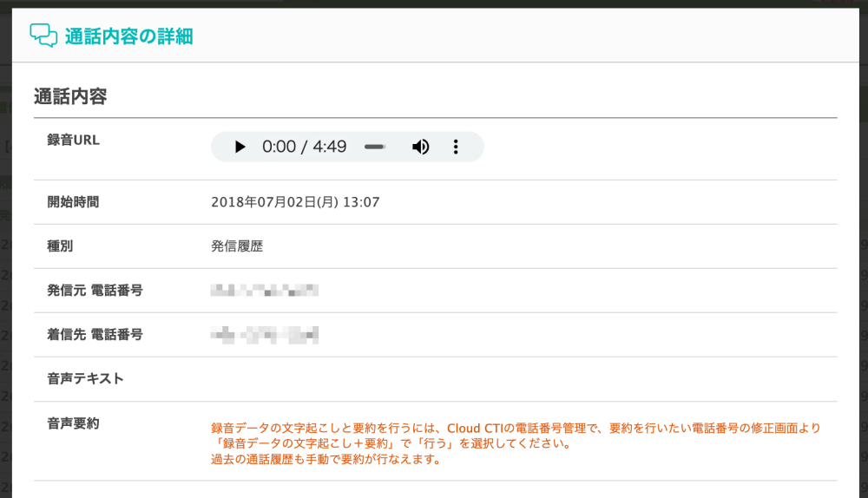Click the 種別 field label
868x498 pixels.
pos(60,246)
